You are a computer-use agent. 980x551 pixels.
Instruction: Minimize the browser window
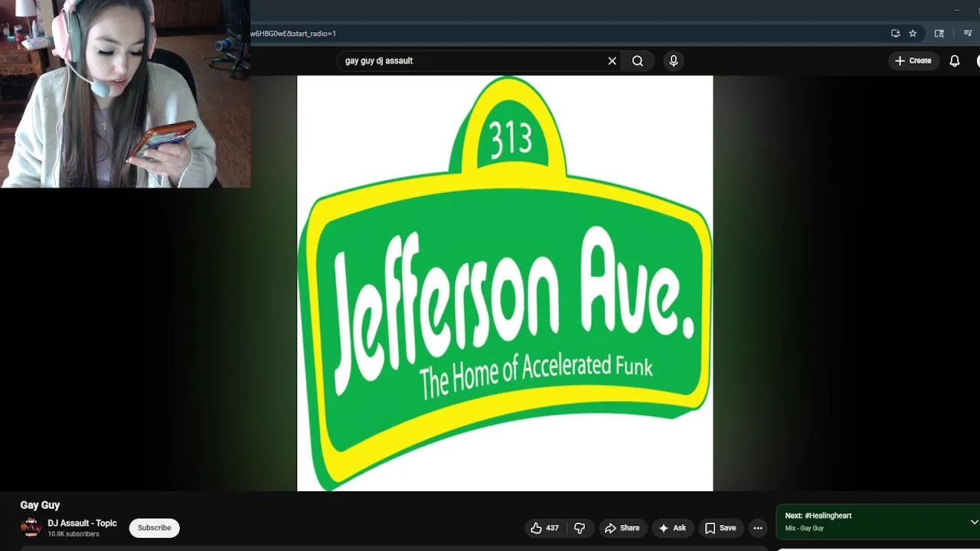tap(956, 10)
